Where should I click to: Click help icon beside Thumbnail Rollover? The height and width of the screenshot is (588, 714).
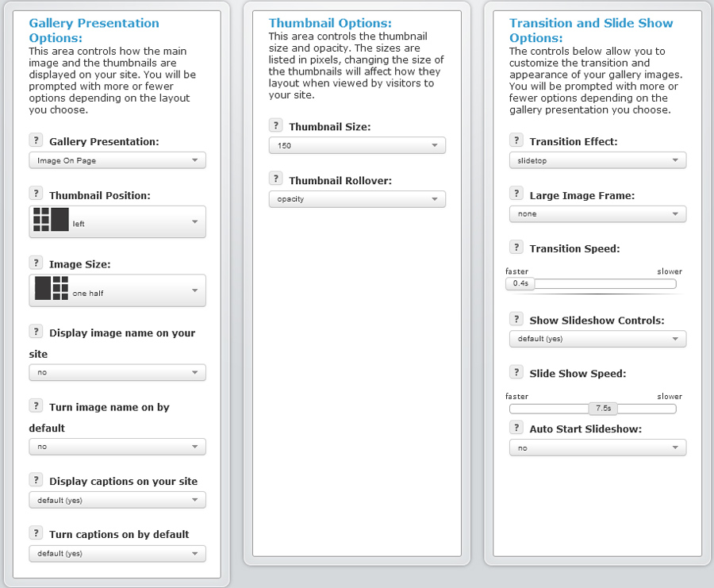click(x=275, y=179)
